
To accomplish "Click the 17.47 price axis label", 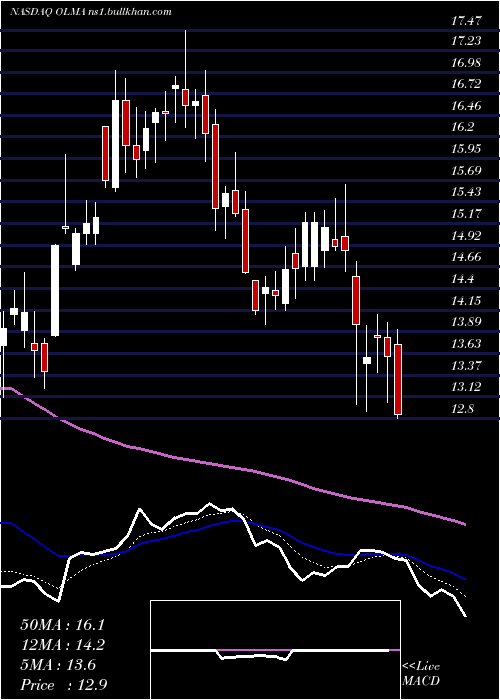I will tap(467, 20).
